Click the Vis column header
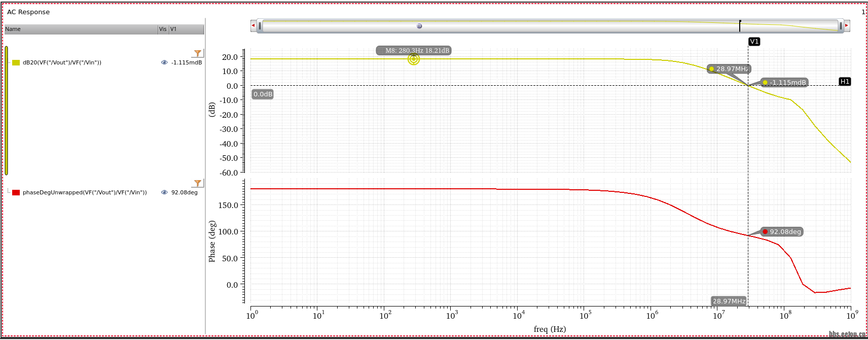Screen dimensions: 868x340 (x=163, y=29)
